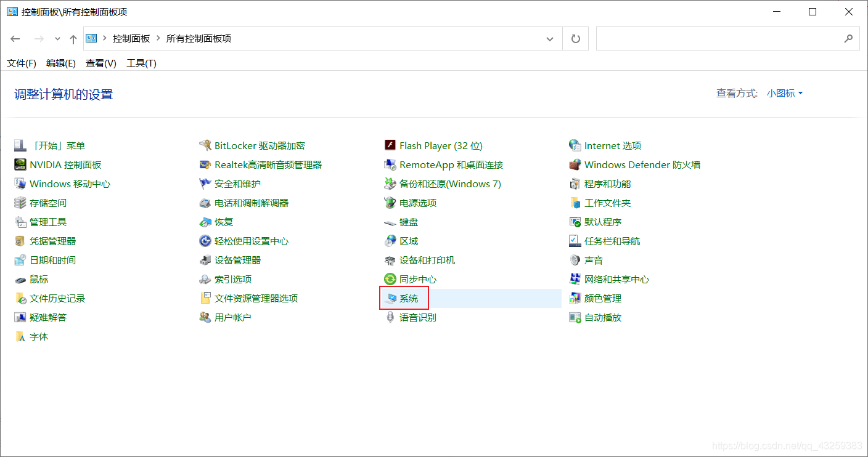The height and width of the screenshot is (457, 868).
Task: Open the 编辑(E) menu
Action: [61, 63]
